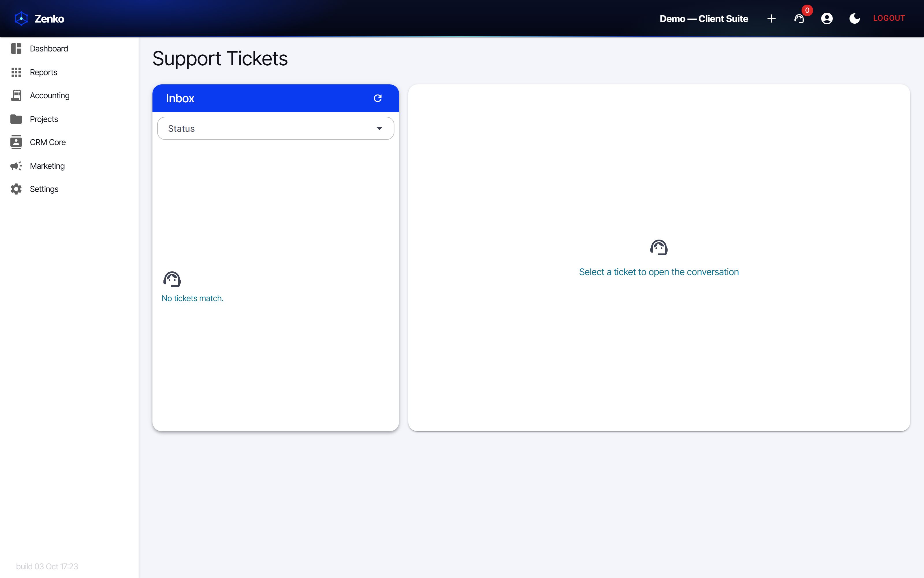
Task: Open Reports in the sidebar
Action: (x=69, y=72)
